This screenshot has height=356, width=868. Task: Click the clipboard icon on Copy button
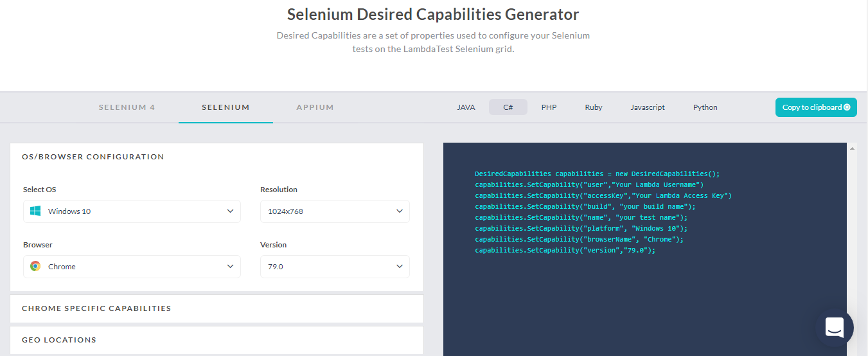pos(847,107)
